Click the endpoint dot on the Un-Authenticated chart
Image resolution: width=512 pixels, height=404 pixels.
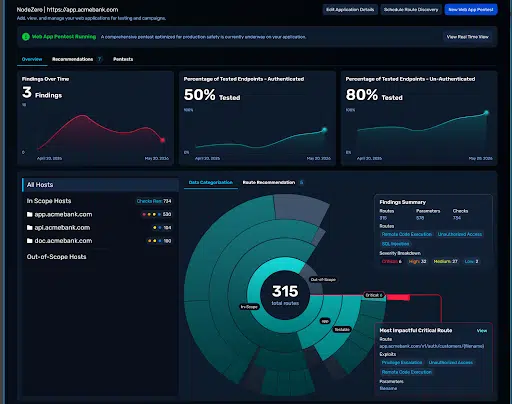click(486, 113)
